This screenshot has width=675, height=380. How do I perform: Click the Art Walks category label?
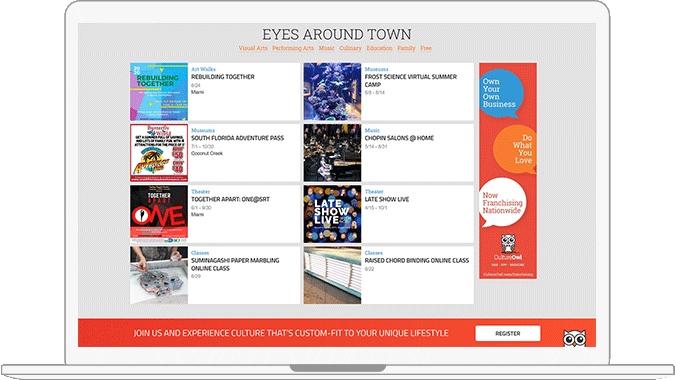pyautogui.click(x=203, y=69)
